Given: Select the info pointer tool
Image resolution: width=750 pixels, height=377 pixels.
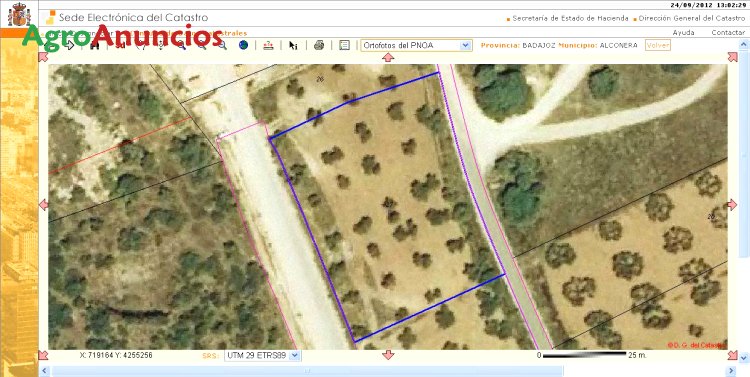Looking at the screenshot, I should 293,45.
